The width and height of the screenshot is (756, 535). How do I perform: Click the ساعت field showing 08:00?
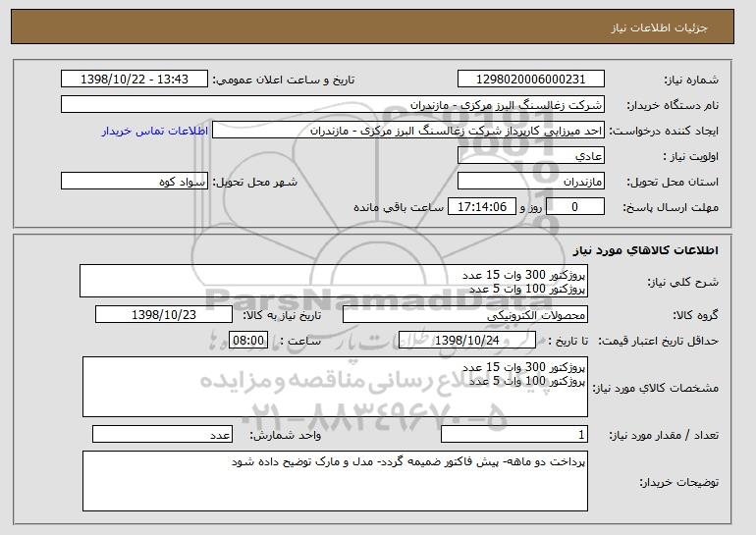pyautogui.click(x=248, y=341)
